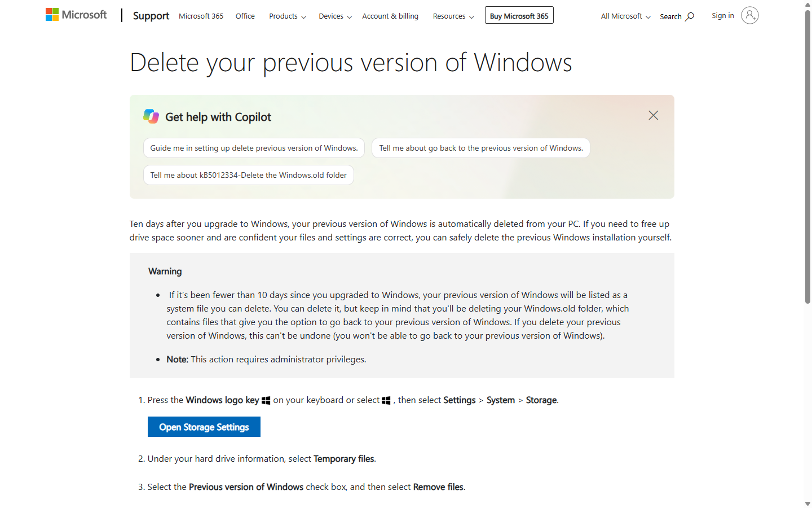This screenshot has height=508, width=812.
Task: Click the 'Temporary files' bold text
Action: (343, 458)
